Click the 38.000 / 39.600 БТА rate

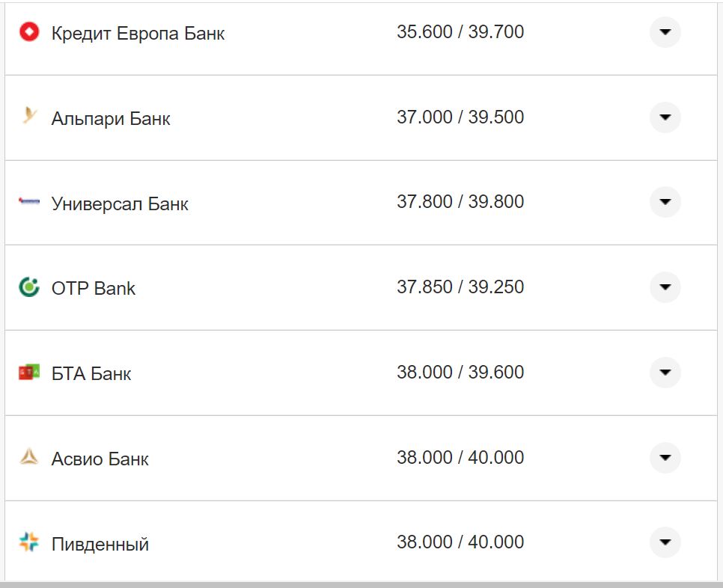(461, 372)
